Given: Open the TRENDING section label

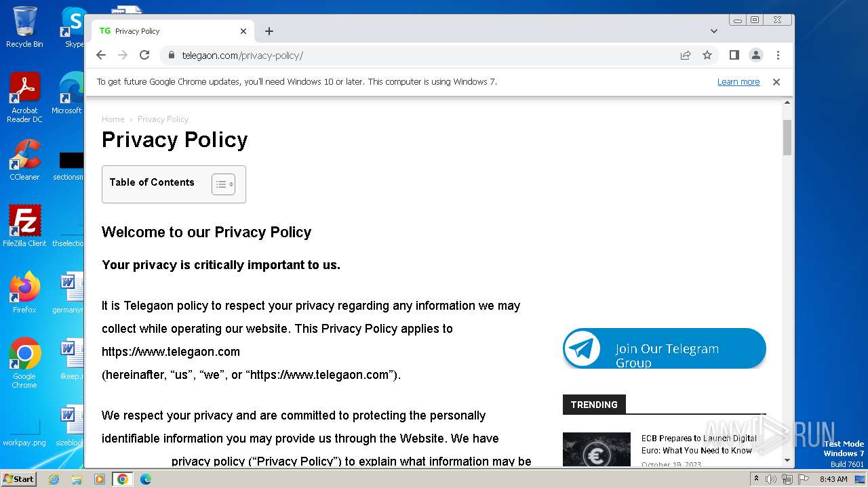Looking at the screenshot, I should pyautogui.click(x=594, y=405).
